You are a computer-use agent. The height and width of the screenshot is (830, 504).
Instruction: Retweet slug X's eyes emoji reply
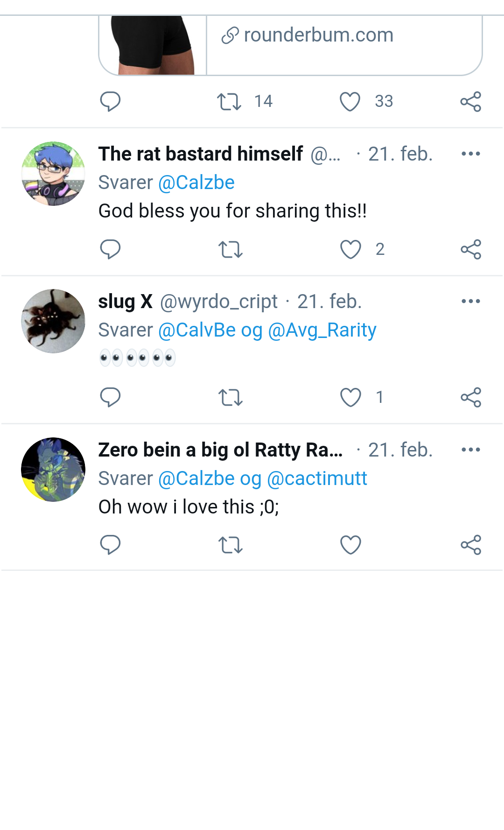click(x=231, y=398)
